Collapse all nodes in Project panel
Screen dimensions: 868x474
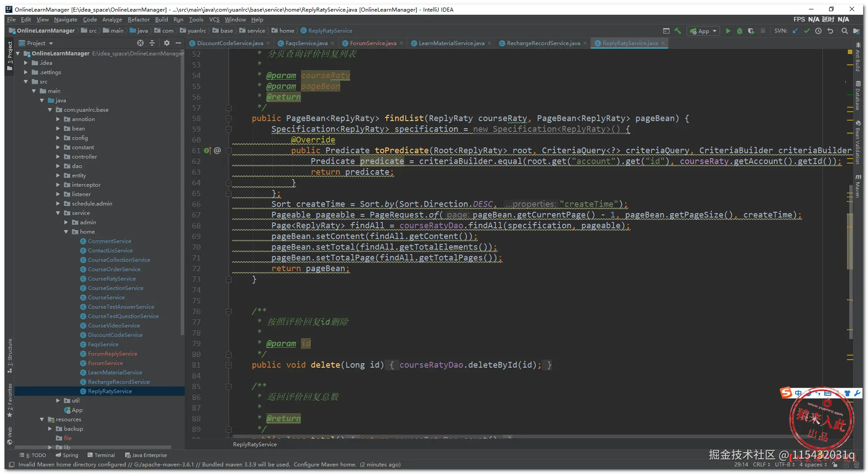(x=152, y=43)
